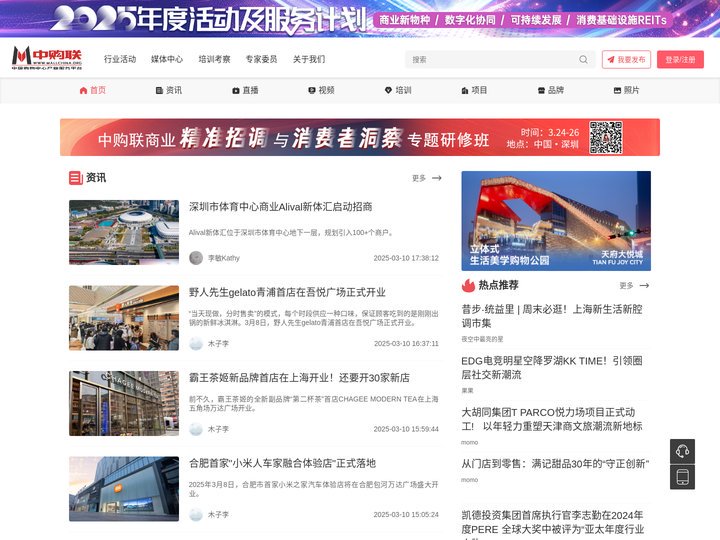Click 更多 in the 热点推荐 section
720x540 pixels.
(626, 286)
